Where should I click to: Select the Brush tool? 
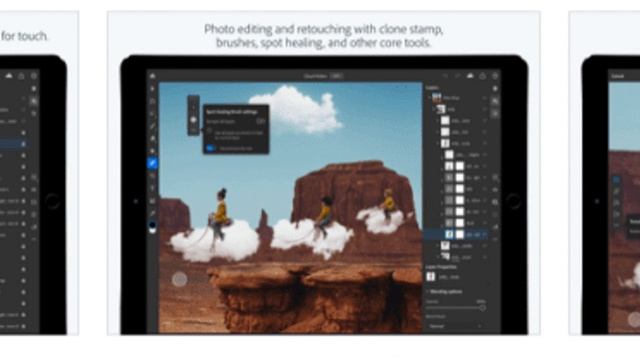tap(153, 126)
